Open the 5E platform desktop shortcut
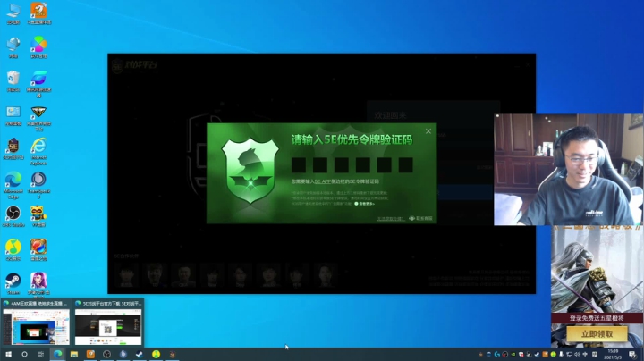 point(13,148)
